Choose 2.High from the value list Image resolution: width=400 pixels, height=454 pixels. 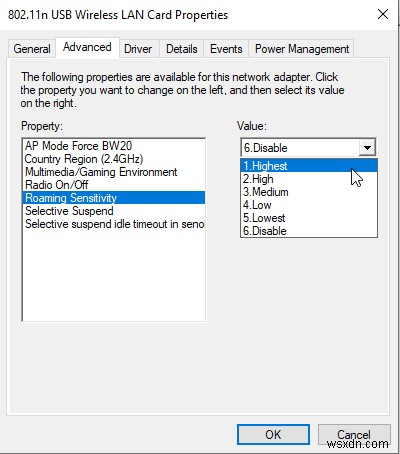point(309,179)
